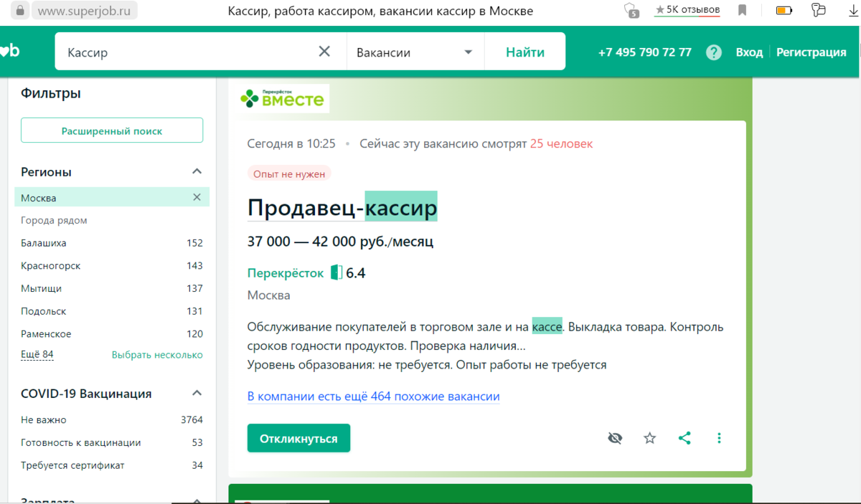Click the company rating door icon next to 6.4
Viewport: 861px width, 504px height.
(x=337, y=272)
